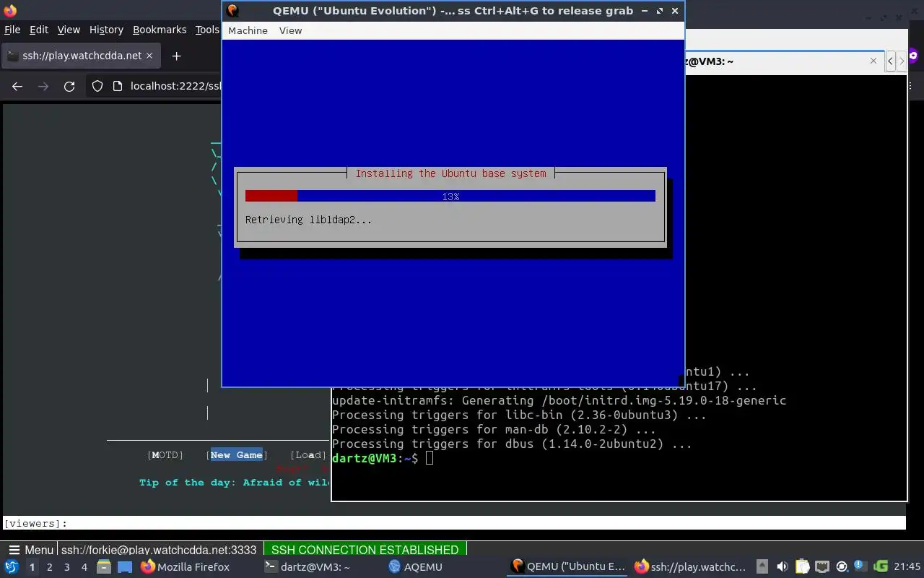The width and height of the screenshot is (924, 578).
Task: Switch to Mozilla Firefox taskbar window
Action: point(185,567)
